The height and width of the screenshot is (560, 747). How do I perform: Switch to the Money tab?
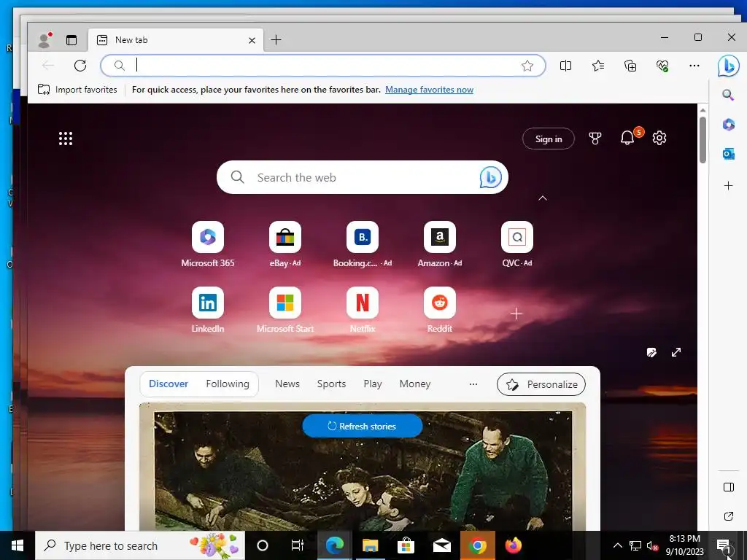click(415, 384)
